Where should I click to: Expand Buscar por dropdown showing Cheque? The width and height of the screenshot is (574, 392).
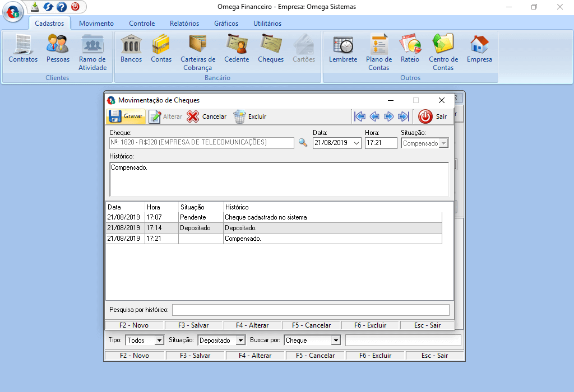pos(336,340)
